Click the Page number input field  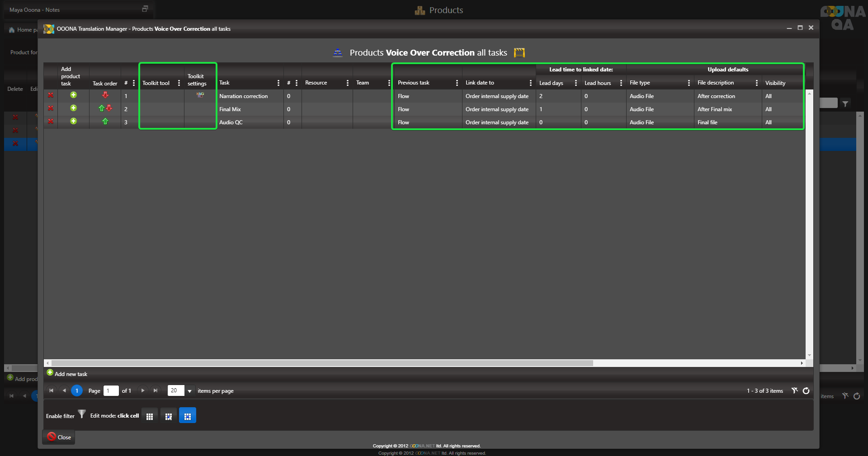(111, 391)
